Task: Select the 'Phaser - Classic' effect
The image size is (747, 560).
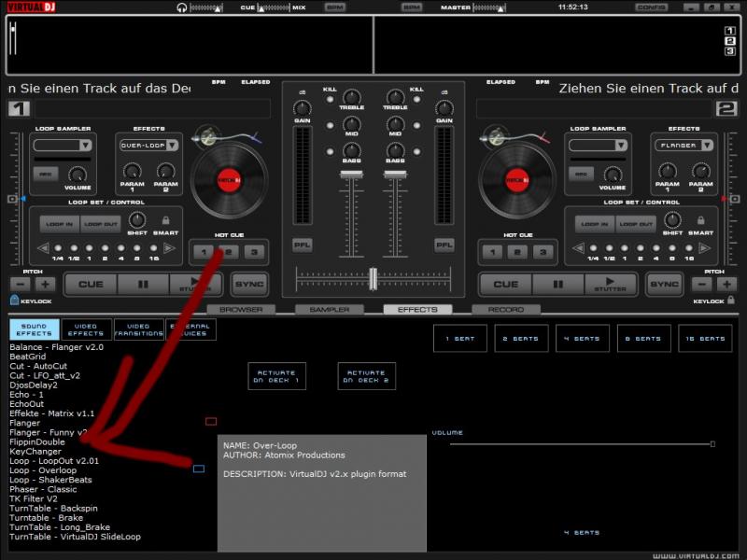Action: pos(43,489)
